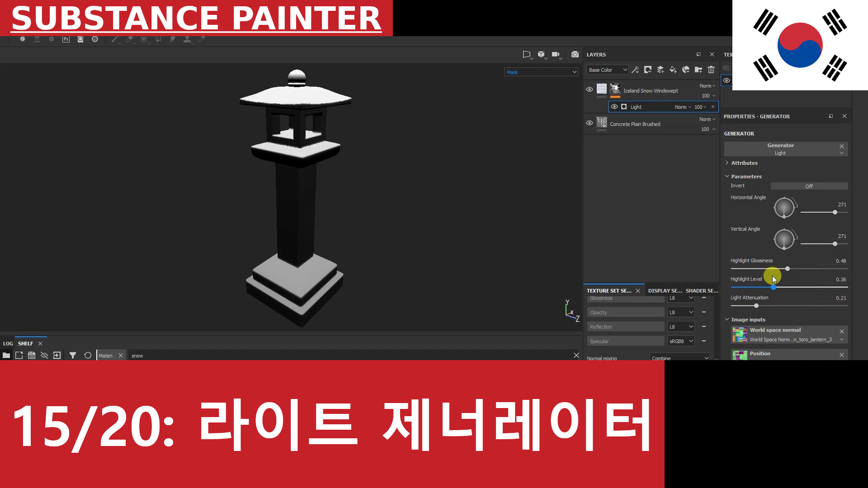
Task: Add a new paint layer via stack icon
Action: [x=660, y=70]
